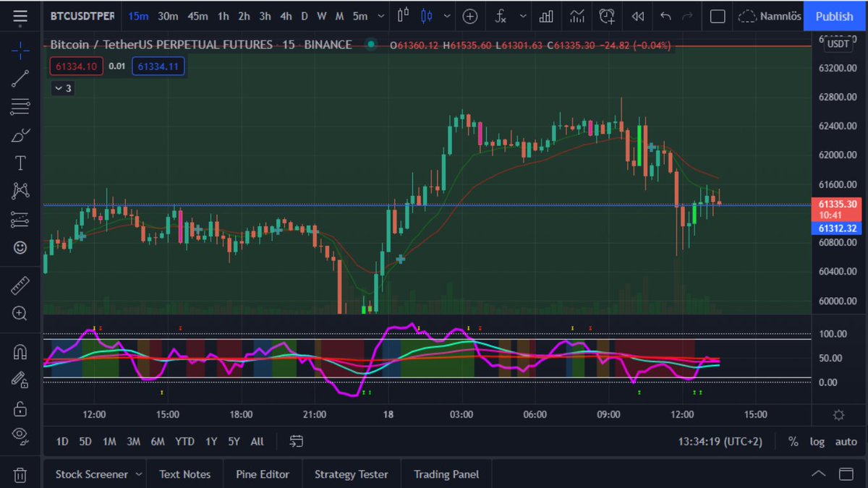
Task: Open the hamburger main menu
Action: (20, 16)
